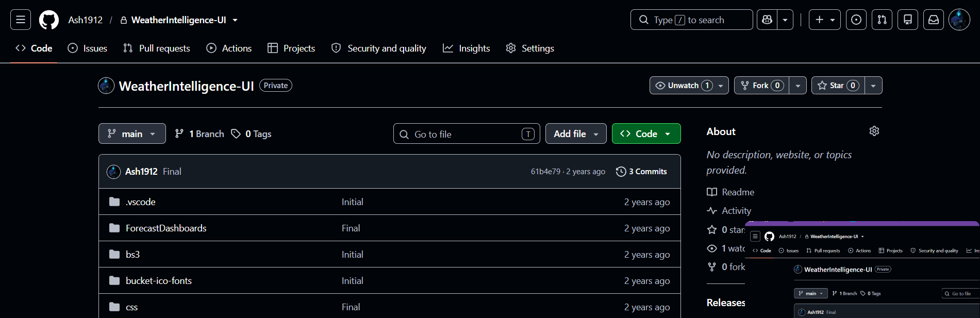Open the .vscode folder
Screen dimensions: 980x318
pos(141,202)
